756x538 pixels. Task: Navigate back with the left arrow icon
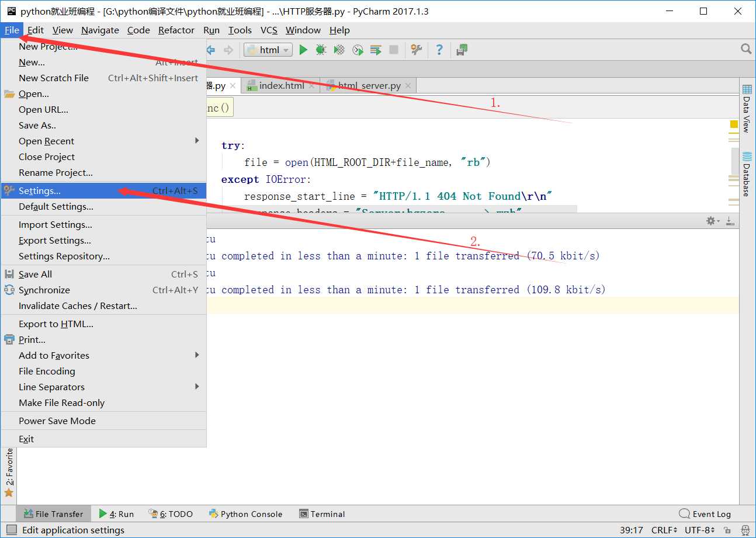click(x=211, y=50)
